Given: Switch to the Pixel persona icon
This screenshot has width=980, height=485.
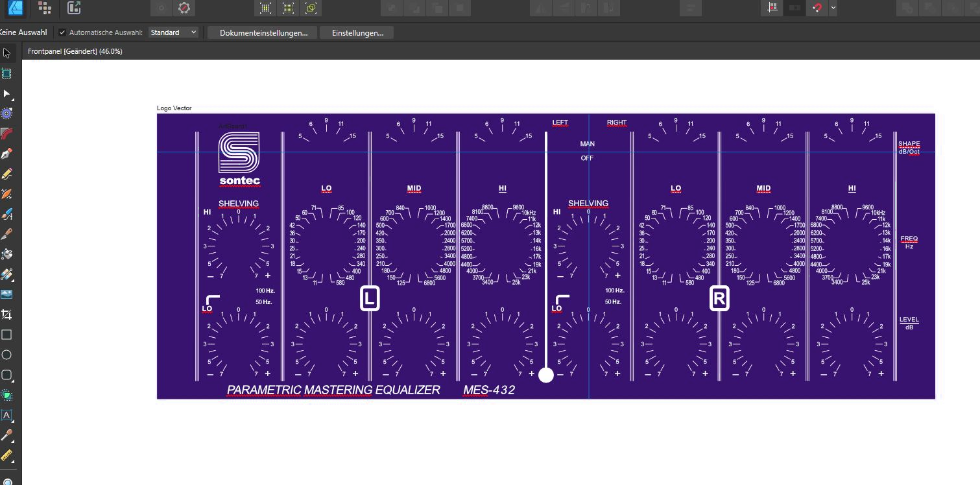Looking at the screenshot, I should coord(44,8).
